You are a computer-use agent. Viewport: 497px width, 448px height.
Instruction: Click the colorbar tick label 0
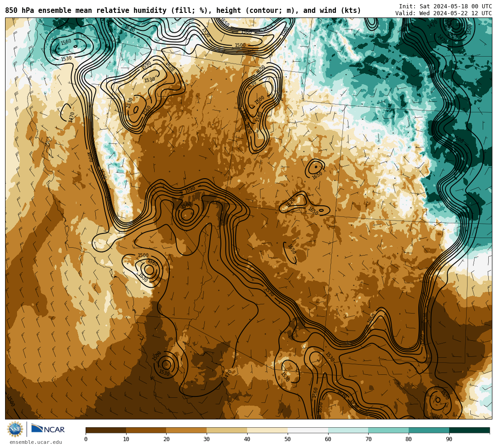coord(86,439)
